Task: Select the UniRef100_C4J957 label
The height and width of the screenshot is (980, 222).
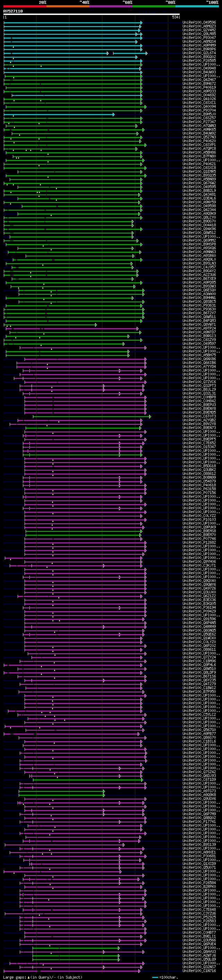Action: pos(199,267)
